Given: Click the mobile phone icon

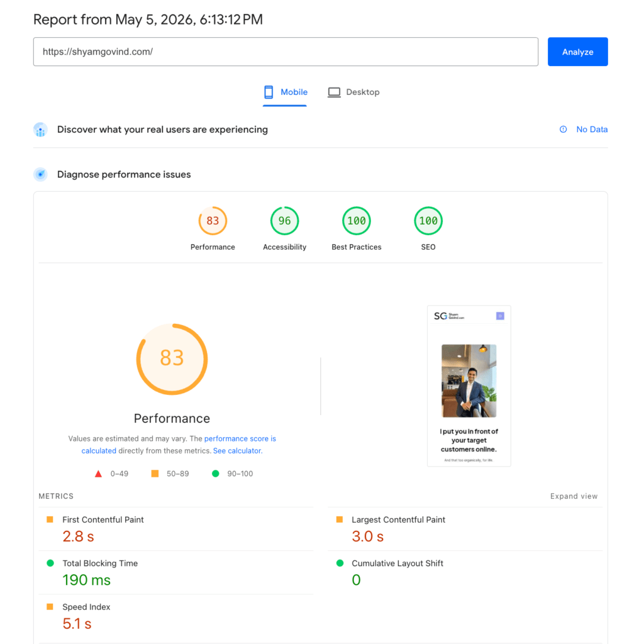Looking at the screenshot, I should (269, 92).
